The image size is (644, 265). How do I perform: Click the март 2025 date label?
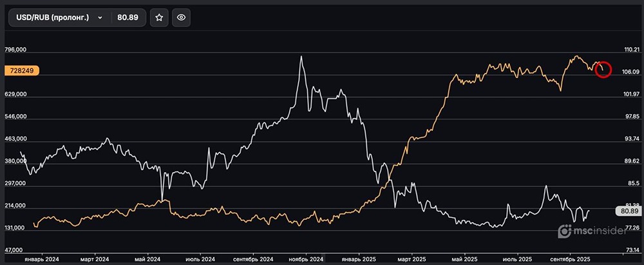[x=412, y=260]
